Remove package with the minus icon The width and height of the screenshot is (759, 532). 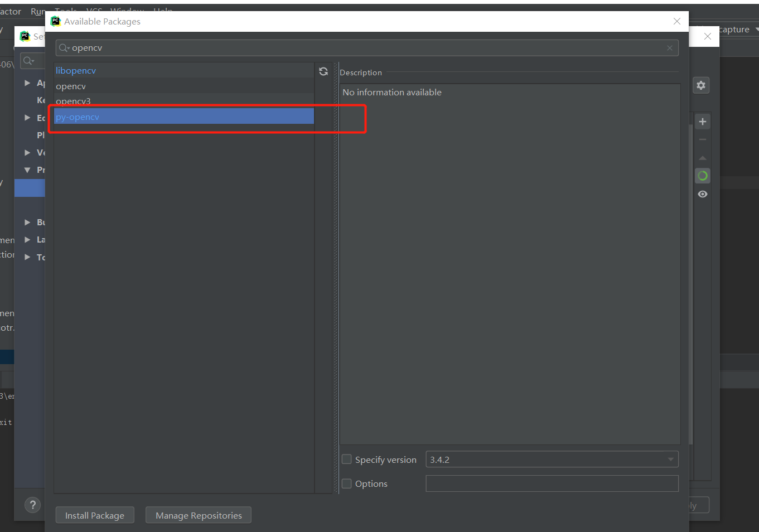(x=703, y=140)
